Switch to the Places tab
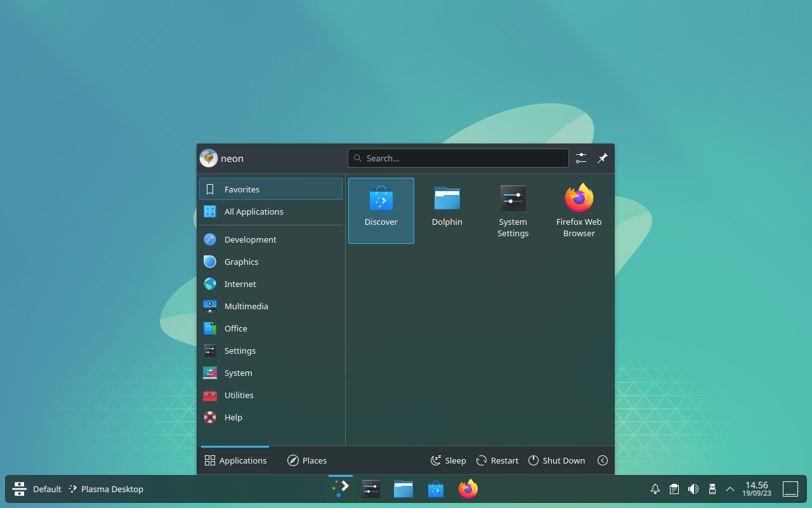 pos(307,460)
